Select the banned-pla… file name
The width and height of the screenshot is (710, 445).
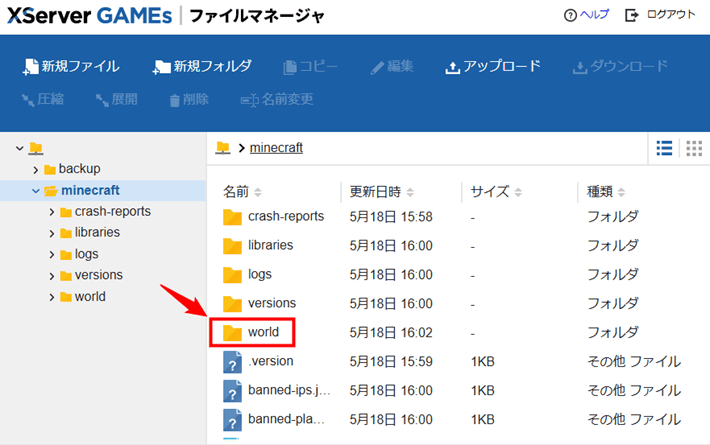click(286, 419)
